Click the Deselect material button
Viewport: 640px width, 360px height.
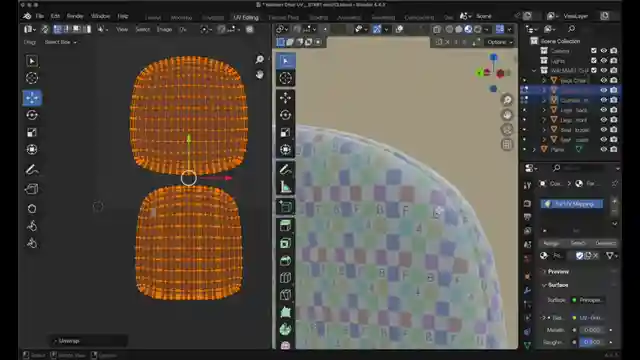605,243
